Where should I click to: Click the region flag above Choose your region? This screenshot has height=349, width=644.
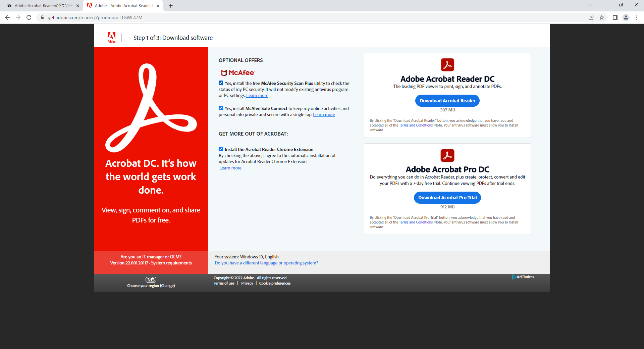[151, 279]
